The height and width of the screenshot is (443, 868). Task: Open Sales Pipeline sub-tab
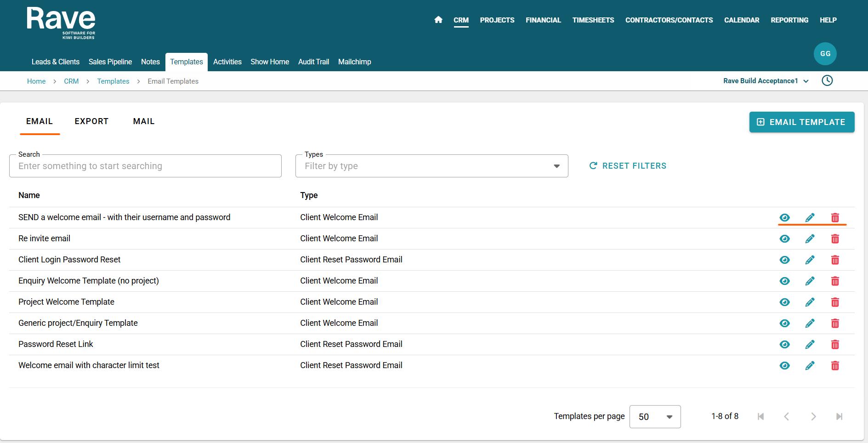(110, 62)
